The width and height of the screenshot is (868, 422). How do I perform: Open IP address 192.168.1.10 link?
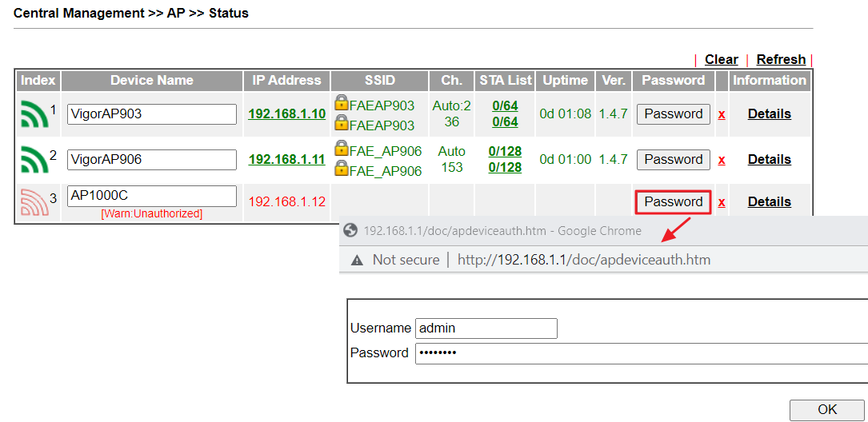point(286,113)
